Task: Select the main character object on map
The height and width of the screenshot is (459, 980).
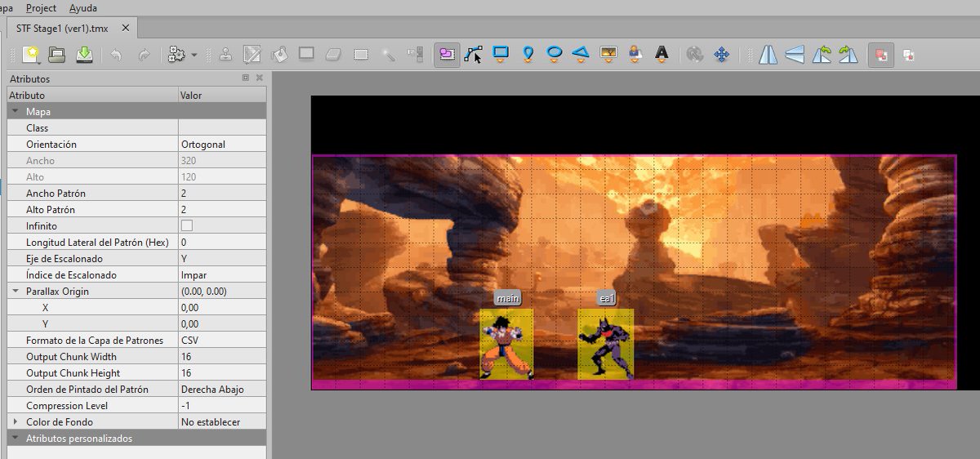Action: pyautogui.click(x=506, y=344)
